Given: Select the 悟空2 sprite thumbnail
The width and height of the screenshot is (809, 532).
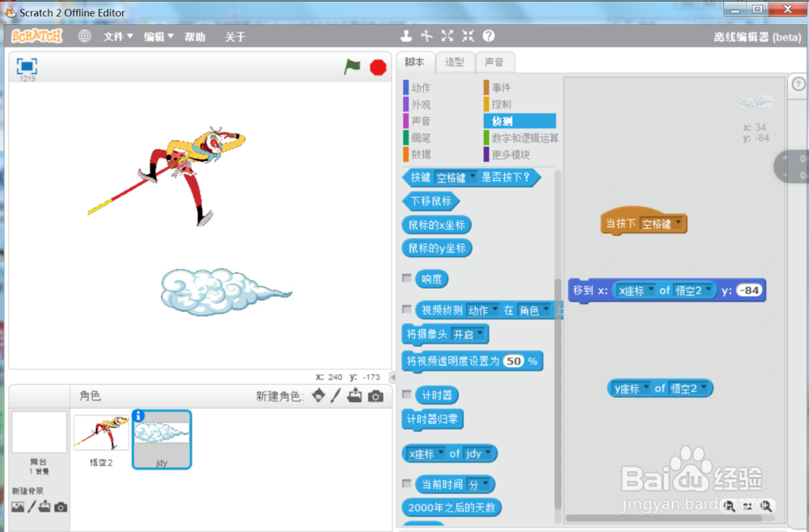Looking at the screenshot, I should coord(101,440).
